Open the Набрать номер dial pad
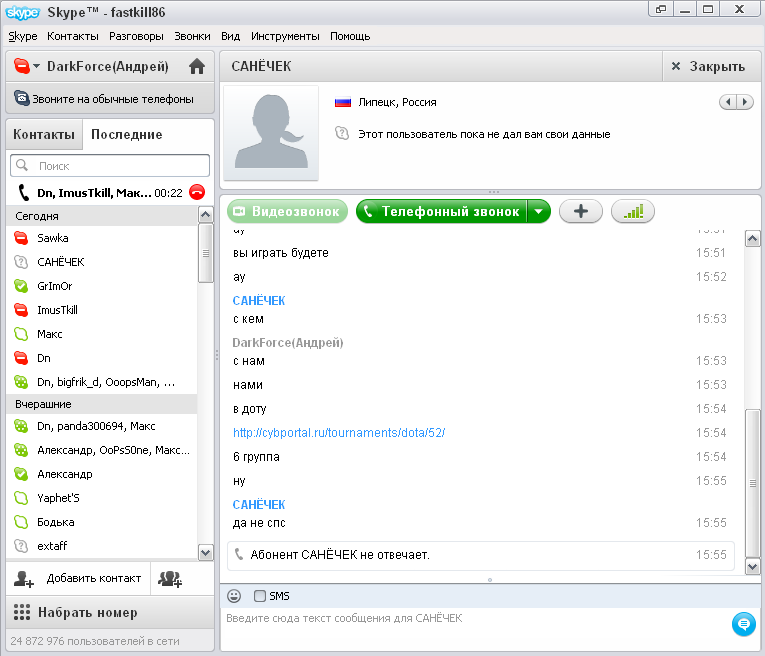The height and width of the screenshot is (656, 765). (110, 612)
